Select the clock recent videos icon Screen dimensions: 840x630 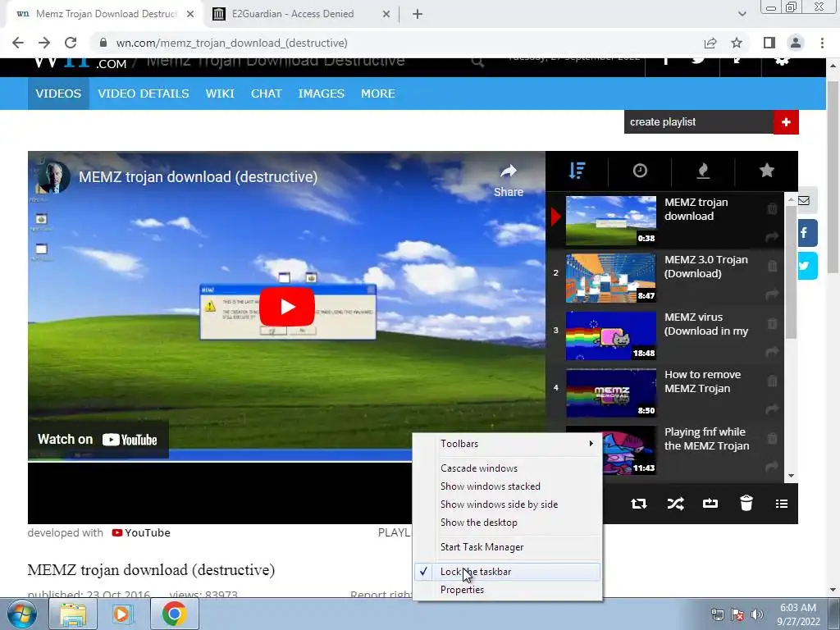click(640, 171)
